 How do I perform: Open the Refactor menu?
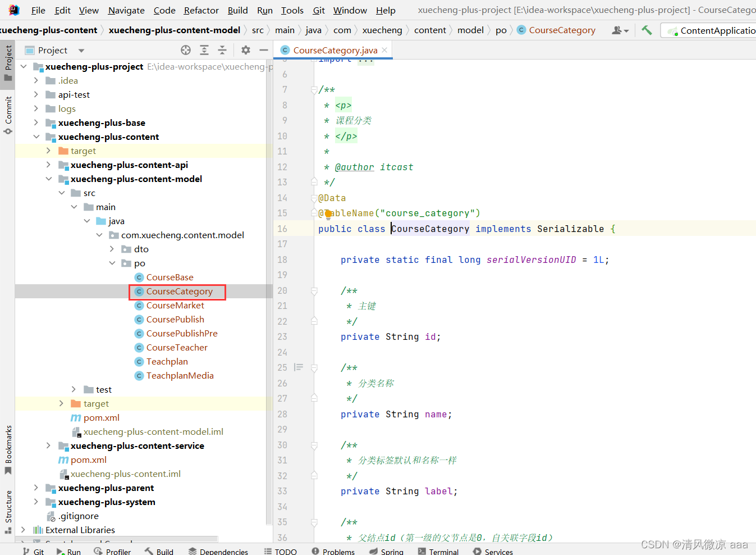tap(201, 10)
